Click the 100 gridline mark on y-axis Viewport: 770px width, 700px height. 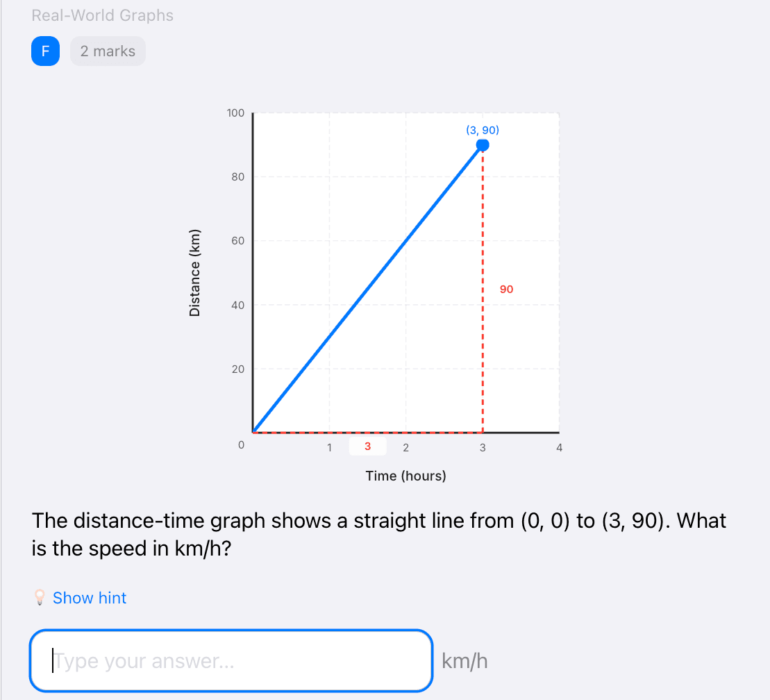pos(235,112)
